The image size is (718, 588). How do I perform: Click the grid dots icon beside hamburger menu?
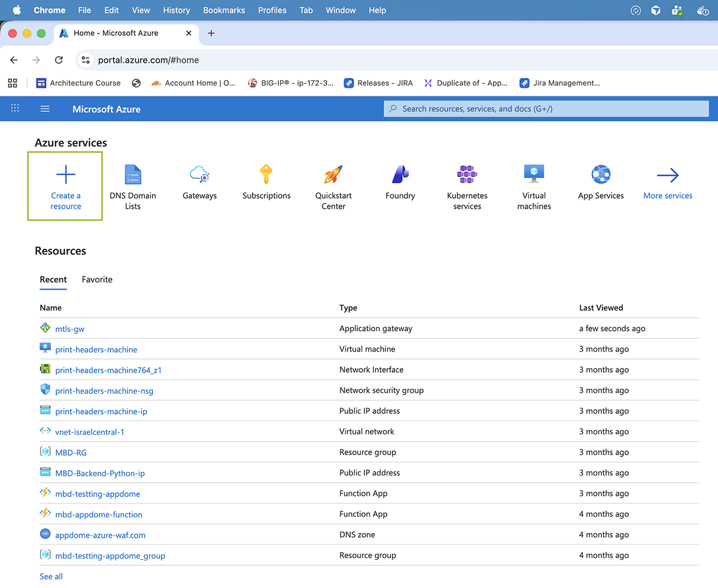coord(16,108)
